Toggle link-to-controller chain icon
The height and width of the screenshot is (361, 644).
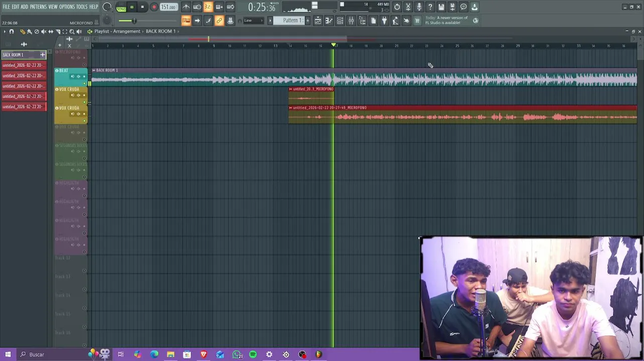[219, 21]
